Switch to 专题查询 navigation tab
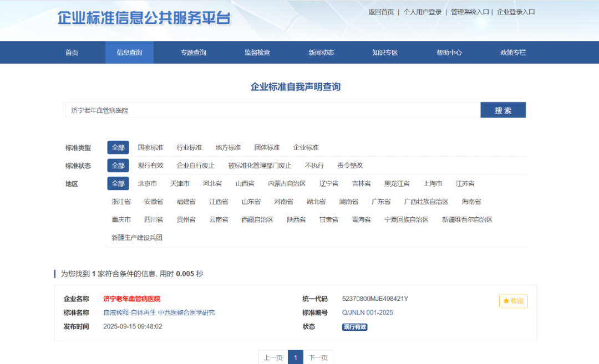This screenshot has height=364, width=599. pyautogui.click(x=193, y=53)
